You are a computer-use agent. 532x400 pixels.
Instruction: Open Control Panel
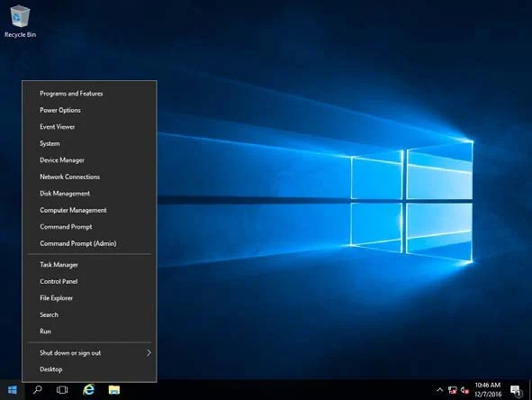pos(89,281)
